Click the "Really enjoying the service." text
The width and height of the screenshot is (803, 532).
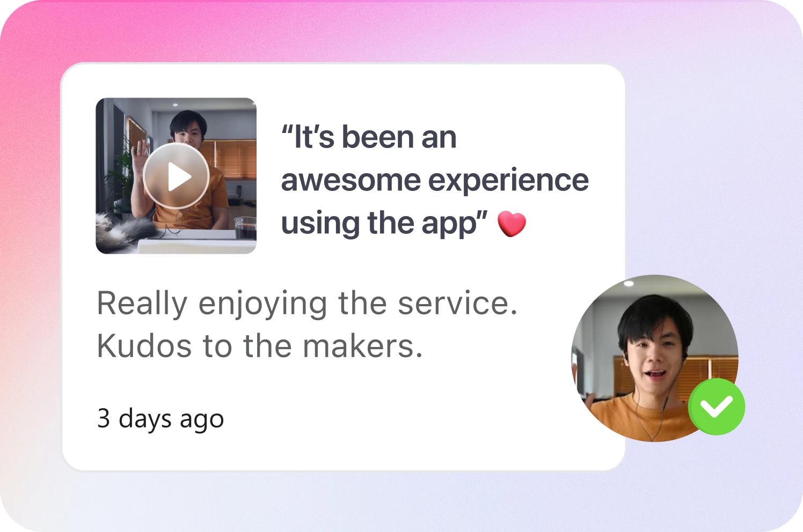pyautogui.click(x=307, y=304)
